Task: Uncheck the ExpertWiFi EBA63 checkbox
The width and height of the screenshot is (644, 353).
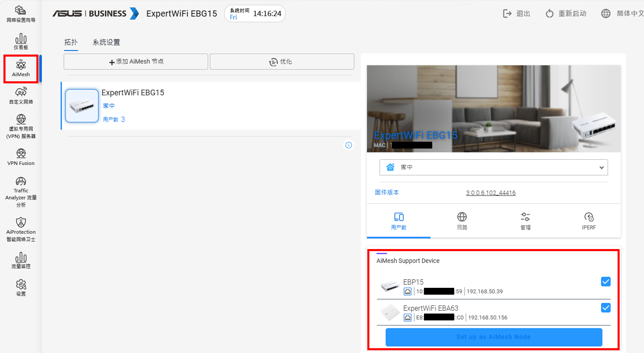Action: click(x=606, y=308)
